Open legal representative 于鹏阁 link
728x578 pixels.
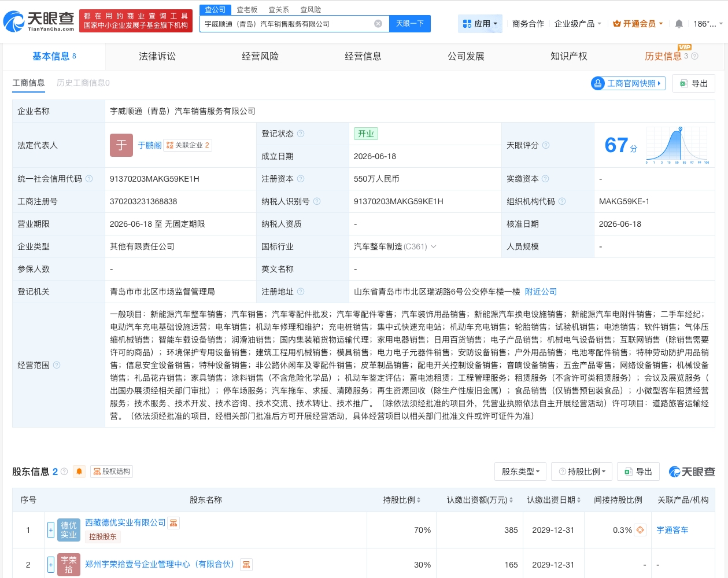point(149,145)
